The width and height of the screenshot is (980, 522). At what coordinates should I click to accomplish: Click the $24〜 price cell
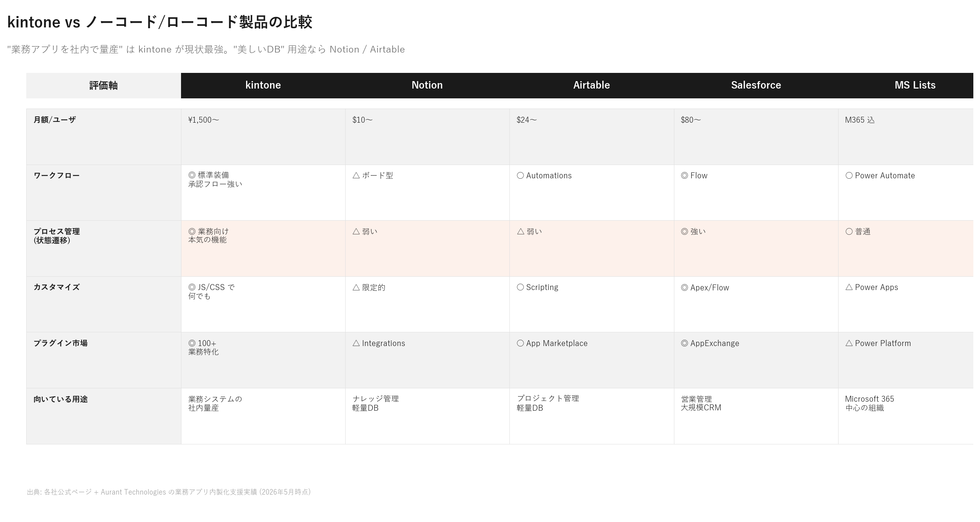click(592, 137)
